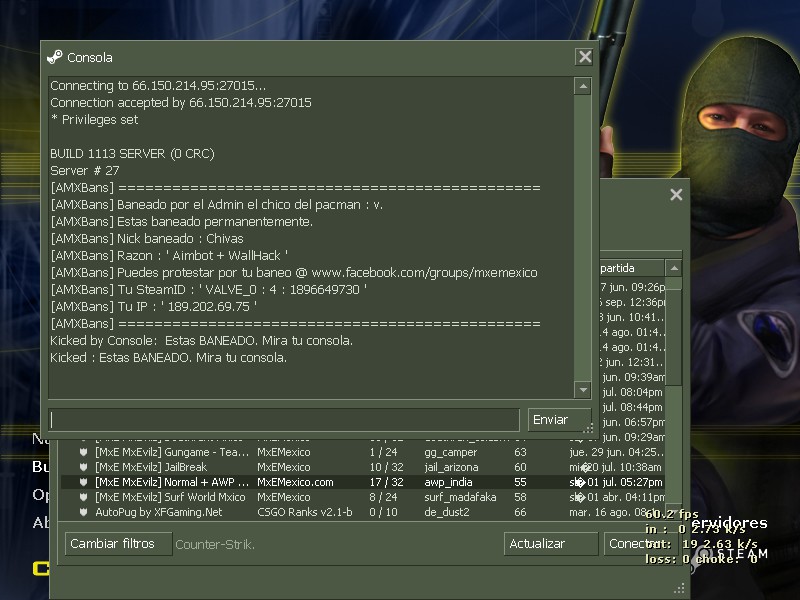This screenshot has width=800, height=600.
Task: Click the shield icon on the AutoPug row
Action: [x=83, y=512]
